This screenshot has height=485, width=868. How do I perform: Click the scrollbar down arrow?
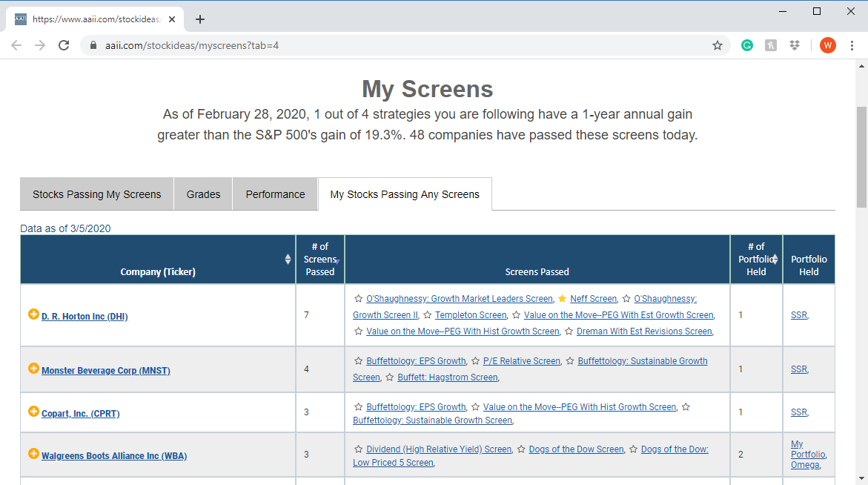tap(861, 478)
